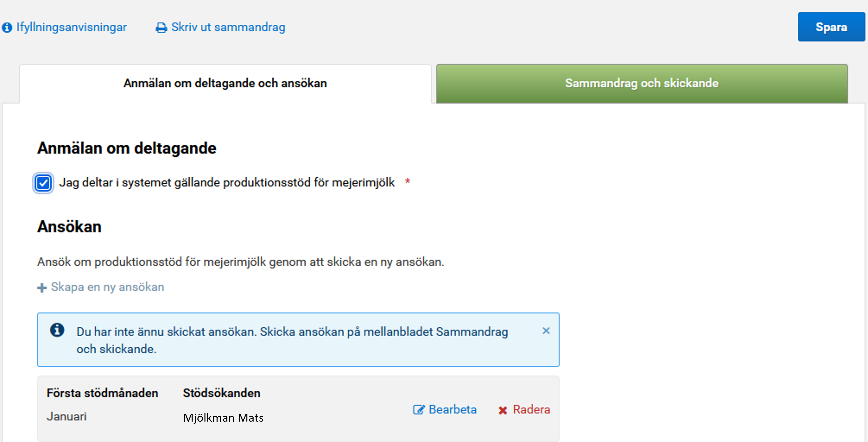The image size is (868, 442).
Task: Switch to the Sammandrag och skickande tab
Action: click(642, 83)
